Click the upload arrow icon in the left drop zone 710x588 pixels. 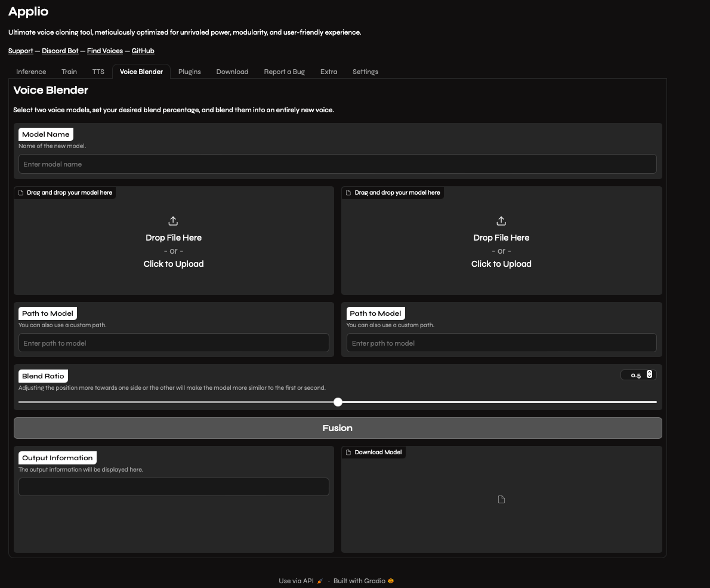tap(173, 220)
